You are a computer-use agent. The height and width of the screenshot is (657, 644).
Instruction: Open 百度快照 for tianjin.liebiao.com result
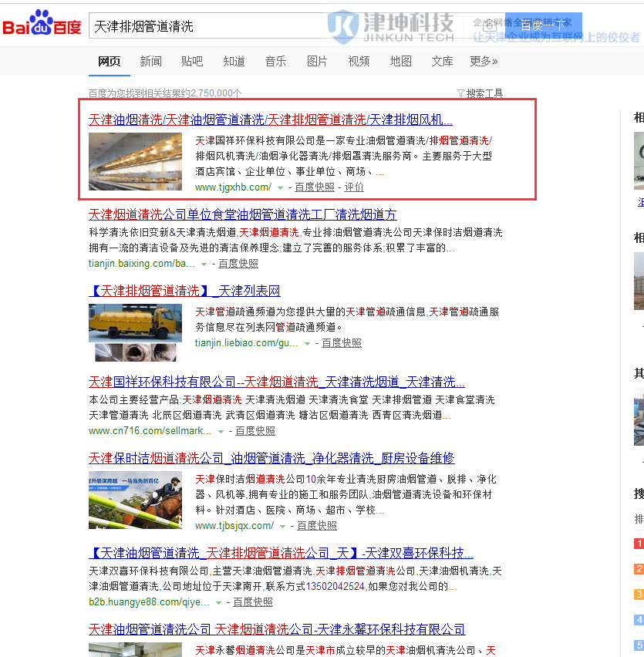pyautogui.click(x=342, y=343)
